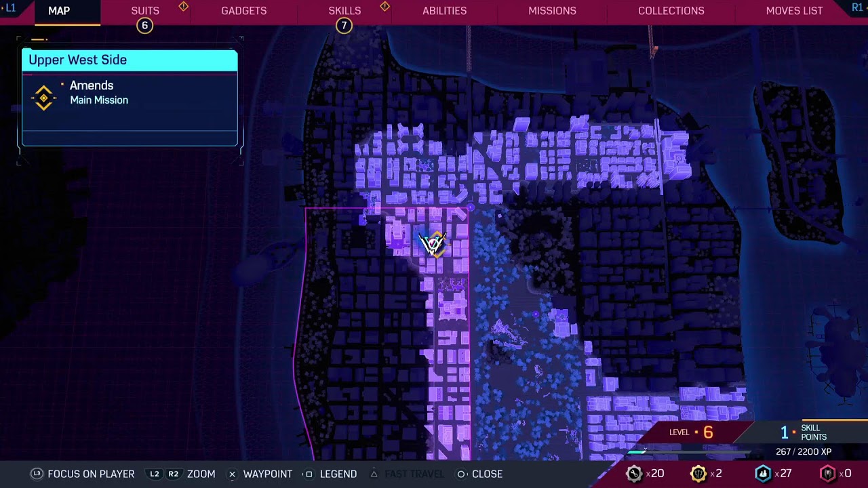Click the R1 shoulder button icon
The width and height of the screenshot is (868, 488).
pyautogui.click(x=859, y=7)
